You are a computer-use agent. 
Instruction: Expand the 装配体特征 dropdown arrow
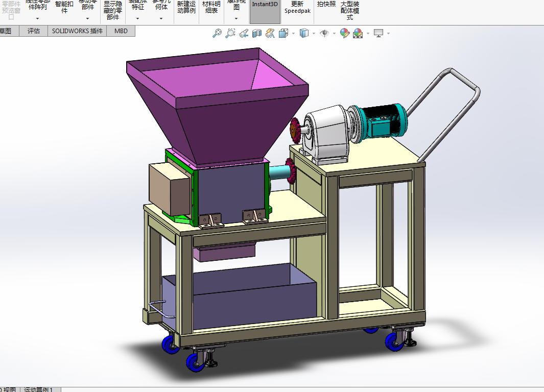137,19
